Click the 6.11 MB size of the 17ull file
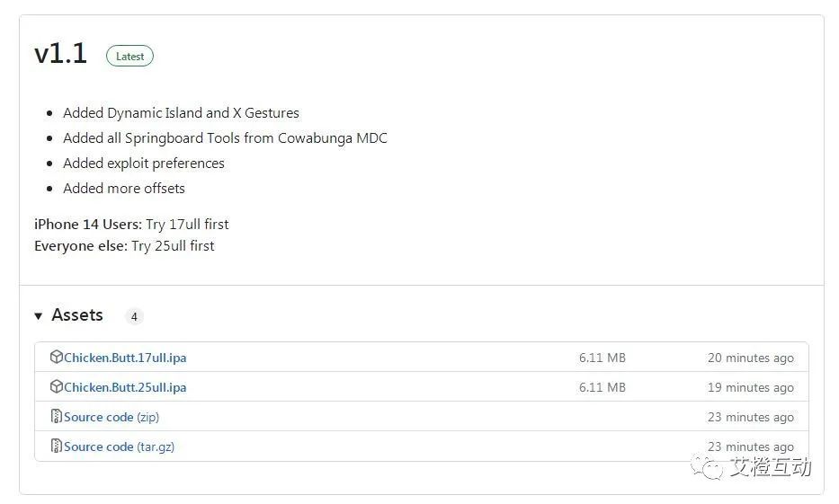This screenshot has width=839, height=504. [x=602, y=358]
